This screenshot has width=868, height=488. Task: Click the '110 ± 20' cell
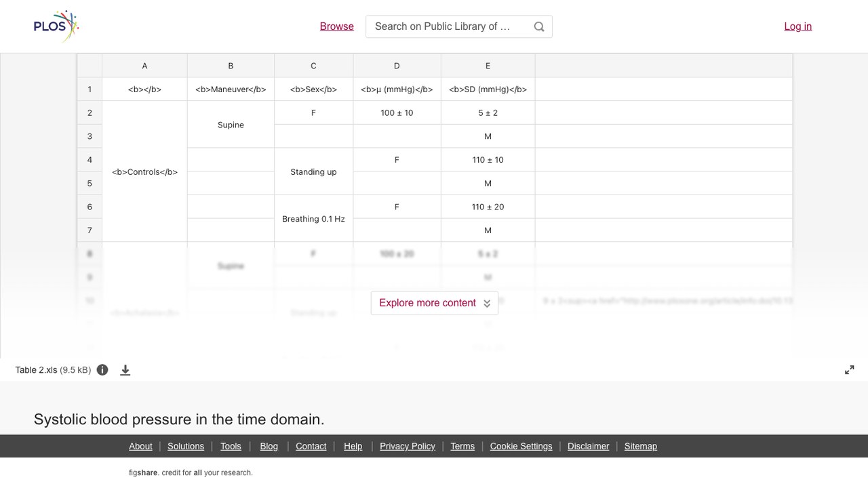488,207
